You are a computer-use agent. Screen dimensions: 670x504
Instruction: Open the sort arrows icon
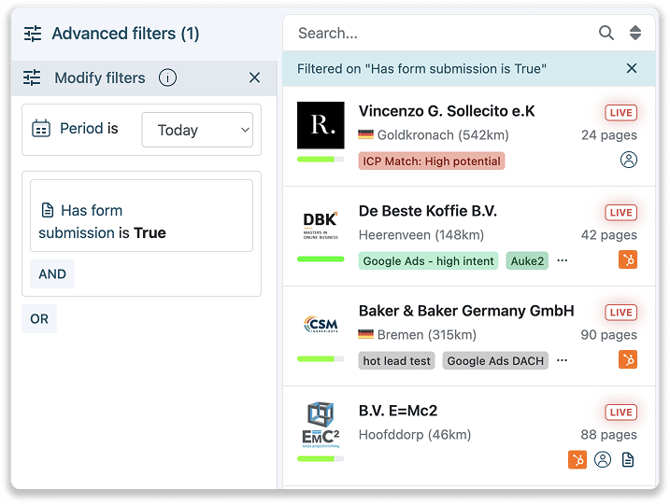pyautogui.click(x=635, y=33)
